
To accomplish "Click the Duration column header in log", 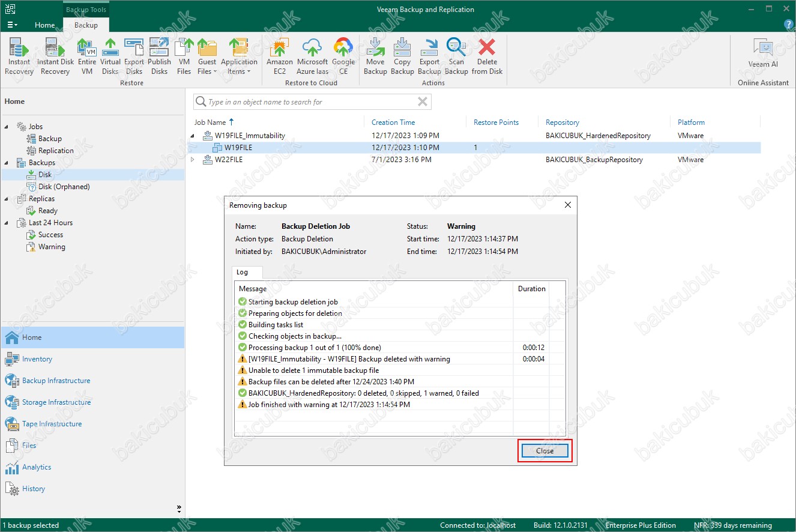I will pos(531,289).
